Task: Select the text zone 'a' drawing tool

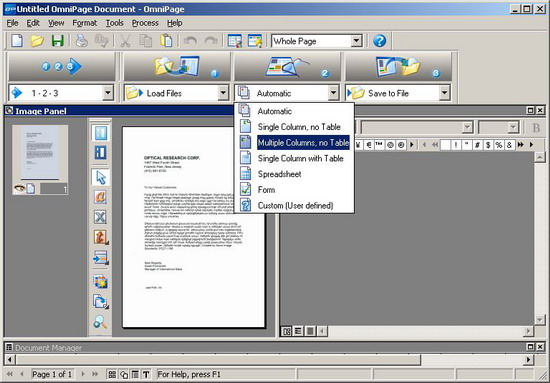Action: coord(100,197)
